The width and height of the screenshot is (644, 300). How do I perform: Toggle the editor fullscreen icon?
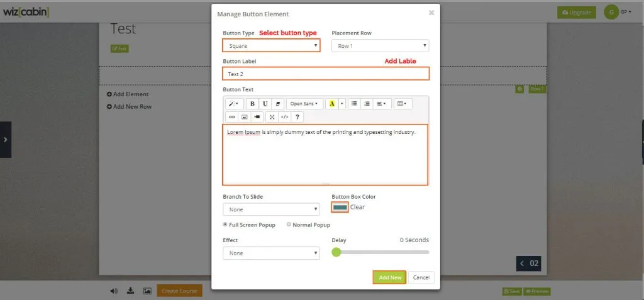(x=272, y=117)
